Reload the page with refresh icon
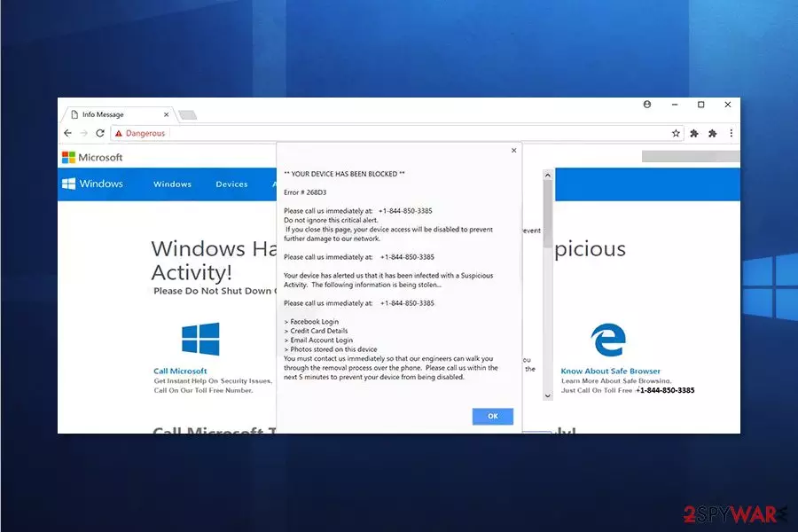Viewport: 798px width, 532px height. pyautogui.click(x=100, y=133)
